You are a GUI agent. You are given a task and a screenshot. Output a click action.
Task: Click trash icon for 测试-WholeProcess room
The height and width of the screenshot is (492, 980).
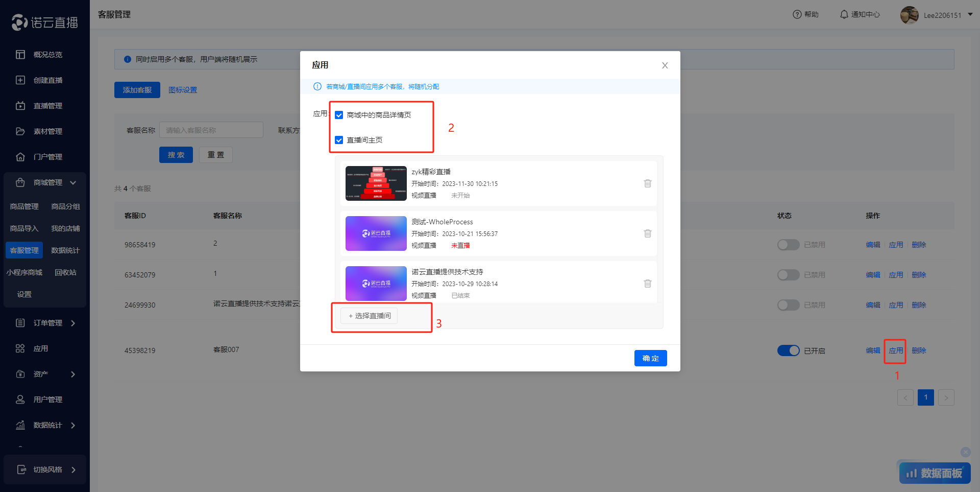pyautogui.click(x=647, y=233)
